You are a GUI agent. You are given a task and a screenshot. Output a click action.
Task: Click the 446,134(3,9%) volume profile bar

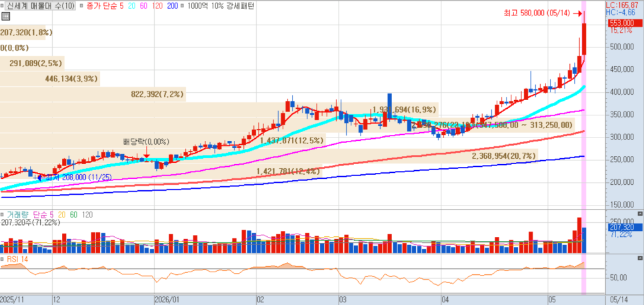(50, 79)
